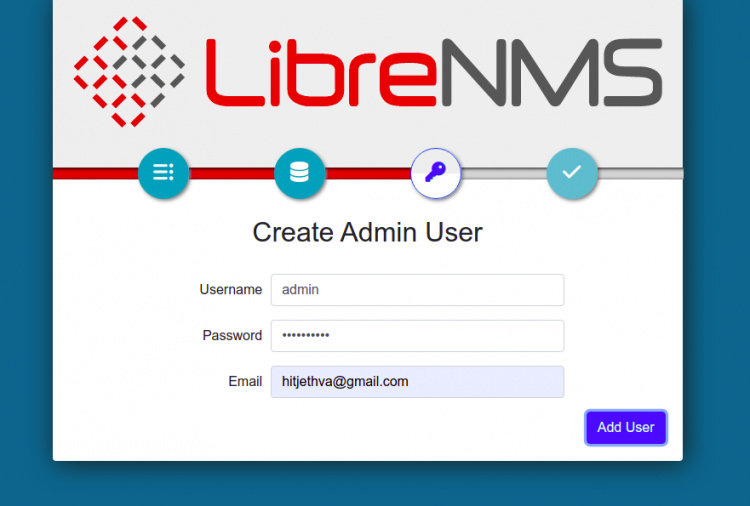The image size is (750, 506).
Task: Click grey progress bar right of checkmark icon
Action: coord(640,173)
